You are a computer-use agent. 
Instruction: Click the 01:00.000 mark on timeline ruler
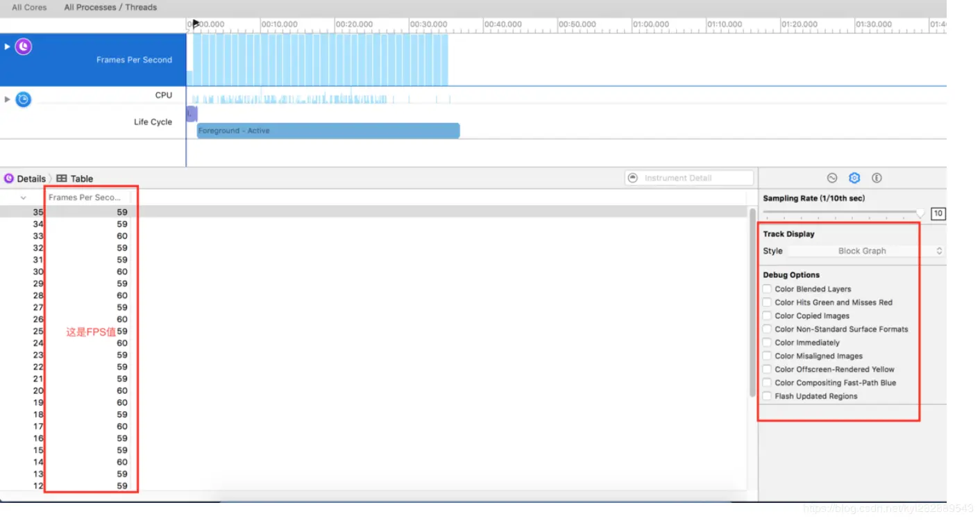click(650, 24)
